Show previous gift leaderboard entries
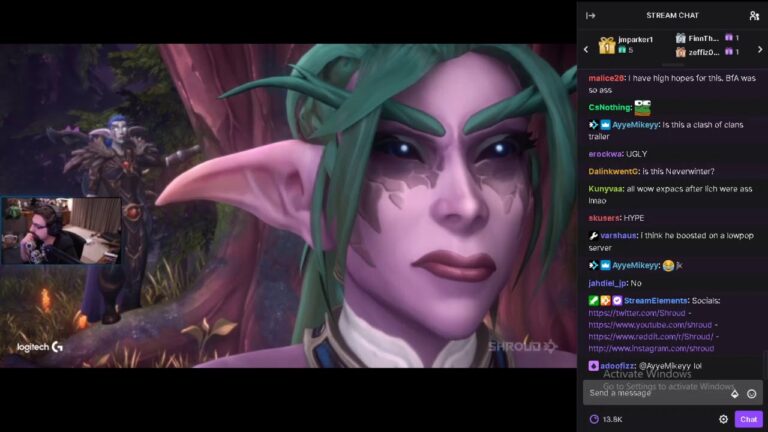The width and height of the screenshot is (768, 432). pos(586,49)
